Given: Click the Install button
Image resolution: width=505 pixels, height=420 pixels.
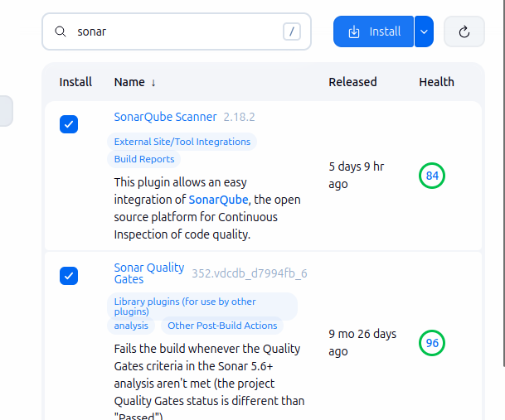Looking at the screenshot, I should [374, 31].
